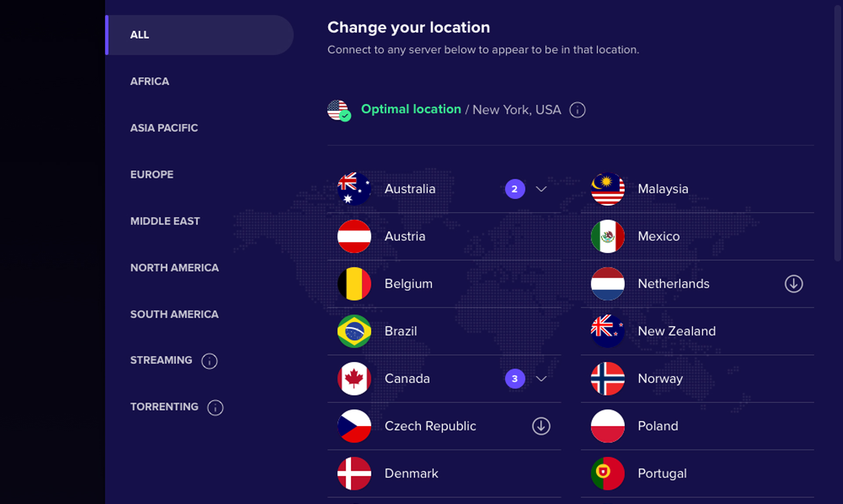The height and width of the screenshot is (504, 843).
Task: Open the Europe region filter
Action: pyautogui.click(x=152, y=174)
